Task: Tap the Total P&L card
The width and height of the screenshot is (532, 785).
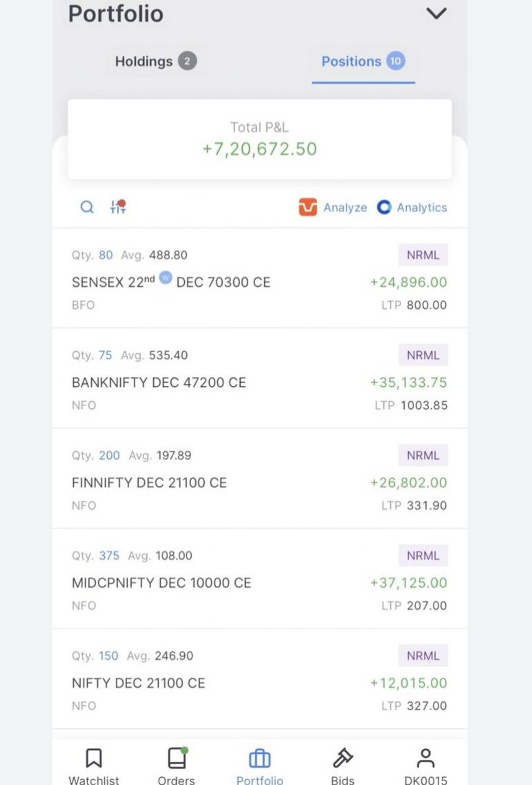Action: [x=260, y=139]
